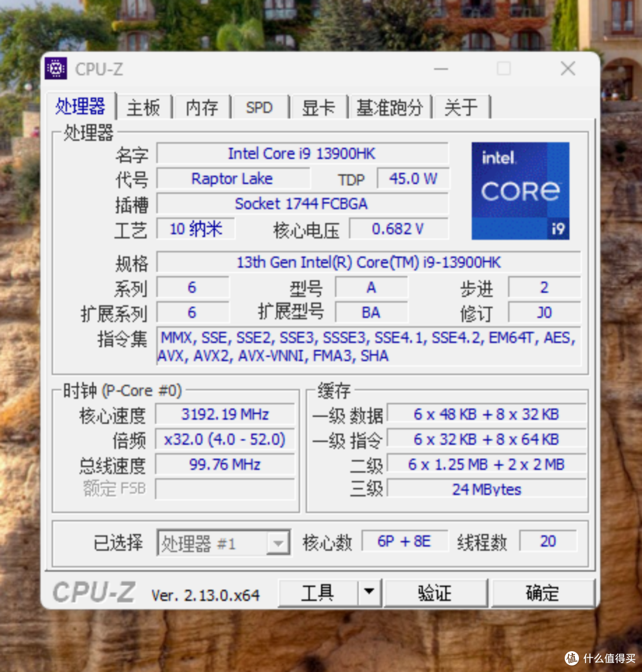Screen dimensions: 642x672
Task: Switch to the 基准跑分 tab
Action: pos(389,107)
